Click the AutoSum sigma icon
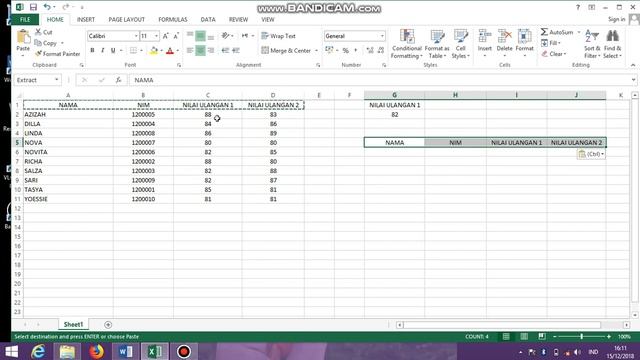The width and height of the screenshot is (640, 360). tap(544, 32)
